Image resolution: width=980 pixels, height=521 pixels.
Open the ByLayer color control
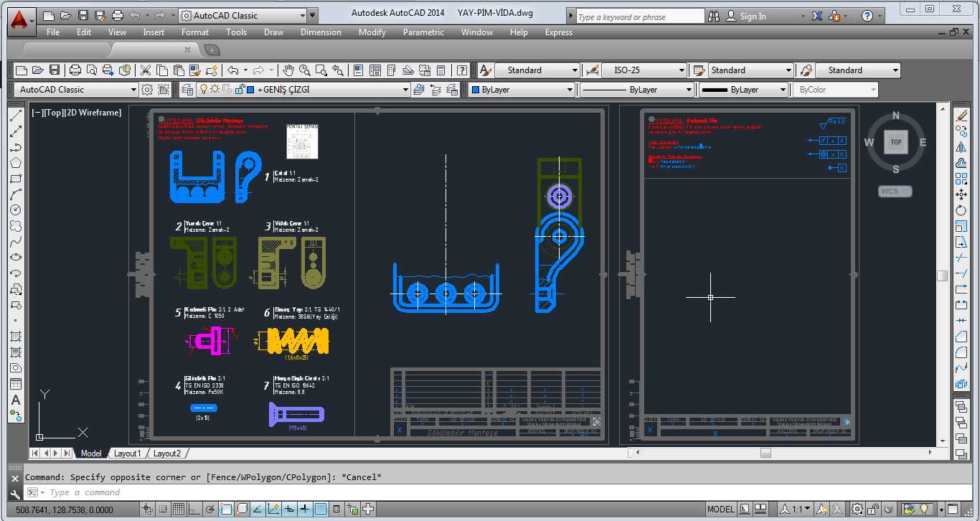pos(522,90)
